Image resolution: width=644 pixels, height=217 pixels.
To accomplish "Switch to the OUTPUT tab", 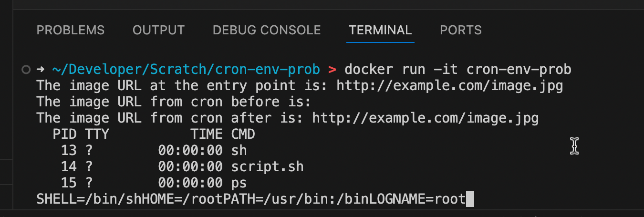I will [x=158, y=31].
